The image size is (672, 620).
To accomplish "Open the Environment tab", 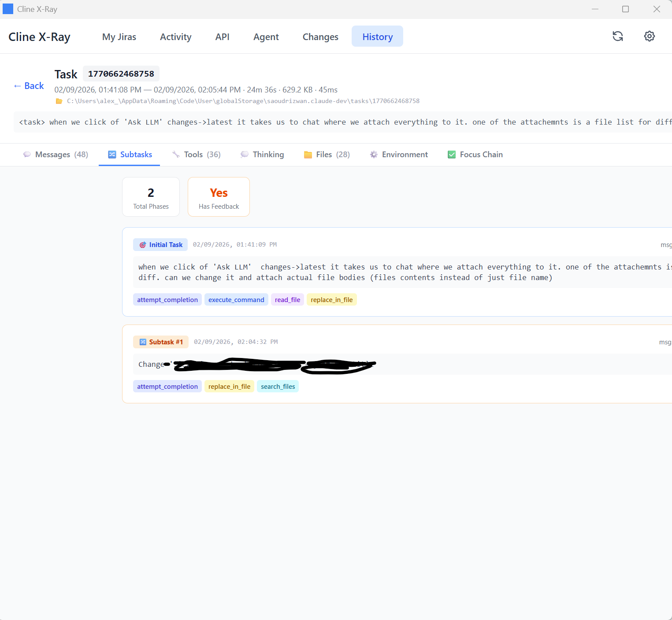I will pos(399,155).
